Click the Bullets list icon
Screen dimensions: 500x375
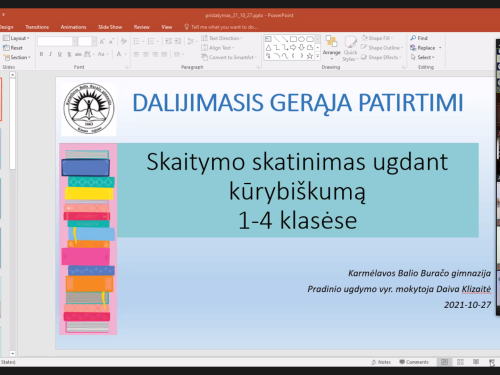(x=136, y=41)
